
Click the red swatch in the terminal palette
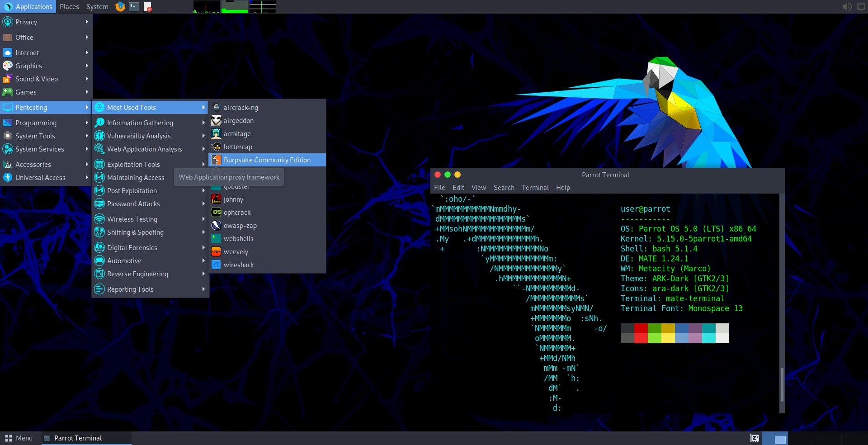click(x=641, y=333)
